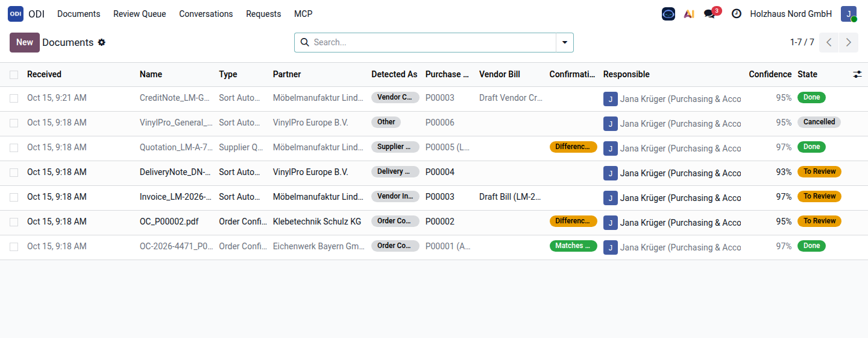Click 93% confidence value
Screen dimensions: 868x338
coord(784,172)
